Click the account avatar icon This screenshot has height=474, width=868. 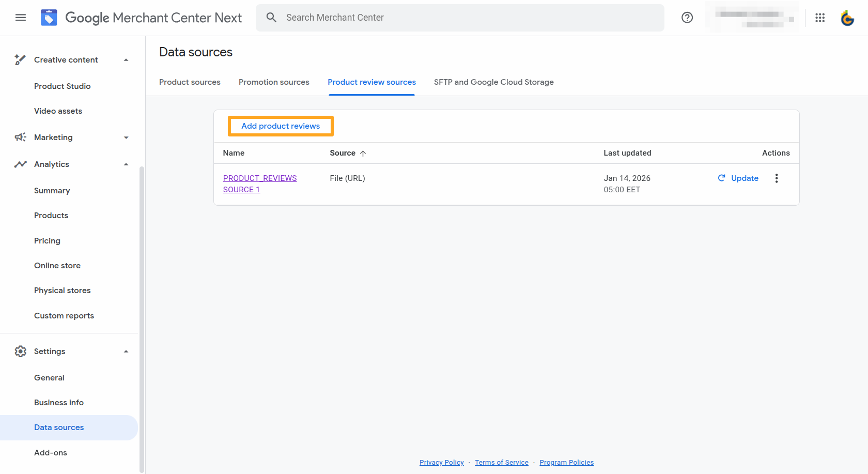(847, 18)
